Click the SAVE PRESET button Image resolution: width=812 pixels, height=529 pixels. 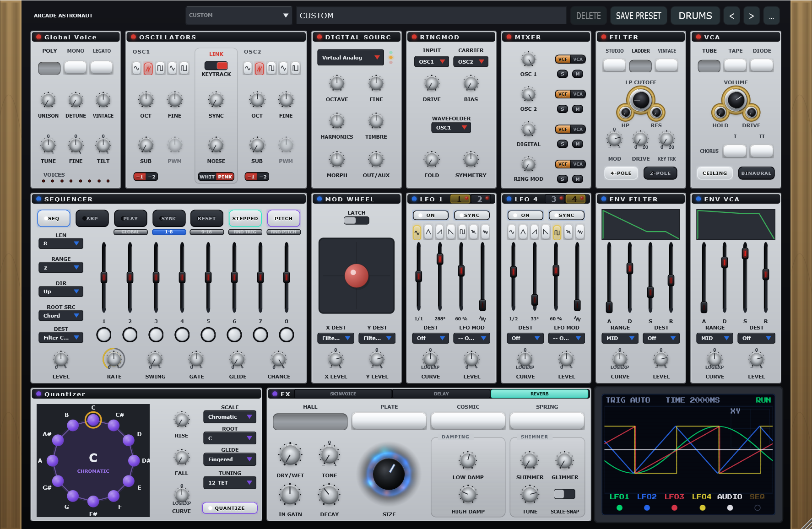click(639, 16)
